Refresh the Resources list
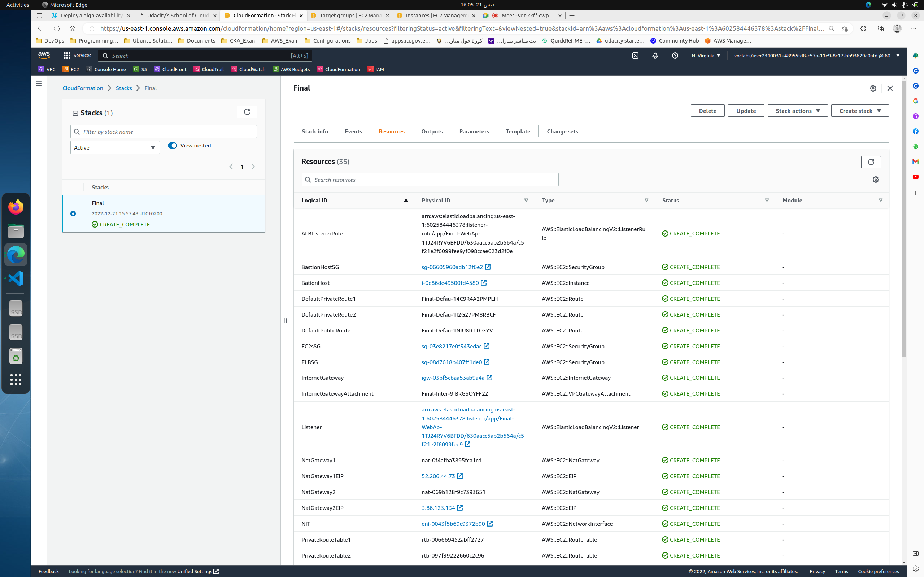 click(x=871, y=162)
